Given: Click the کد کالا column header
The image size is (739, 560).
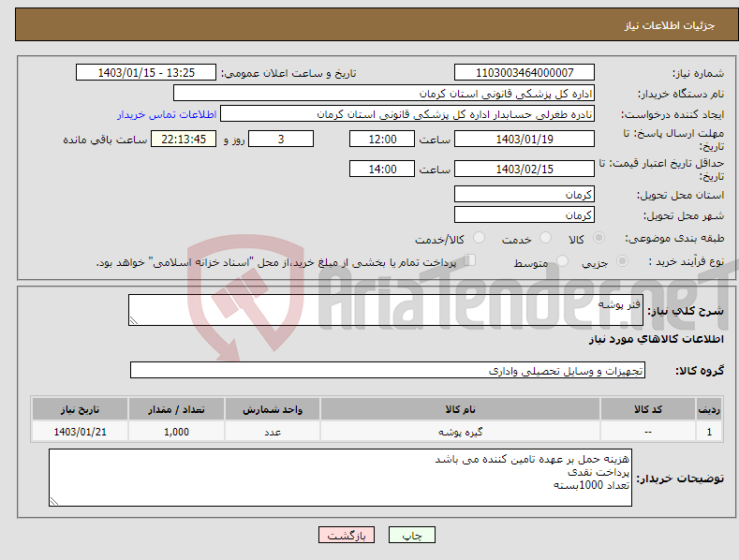Looking at the screenshot, I should 648,409.
